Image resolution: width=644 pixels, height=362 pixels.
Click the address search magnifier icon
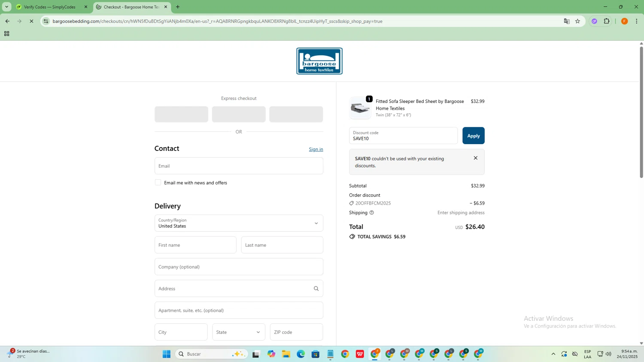click(316, 289)
